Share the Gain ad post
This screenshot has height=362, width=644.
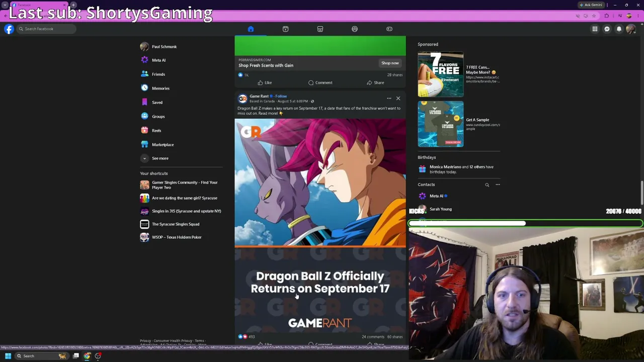tap(375, 82)
